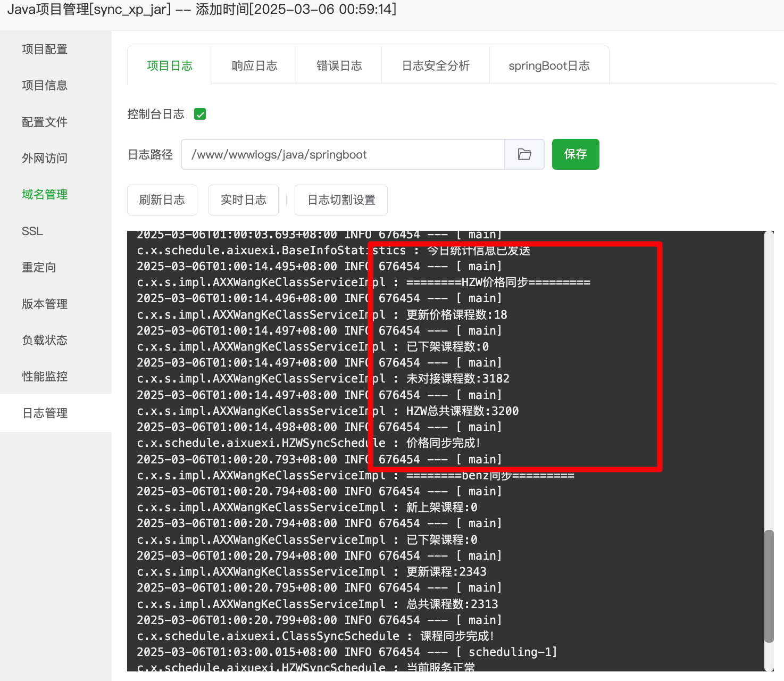Click the title text 'Java项目管理[sync_xp_jar]'
The width and height of the screenshot is (784, 681).
(89, 10)
